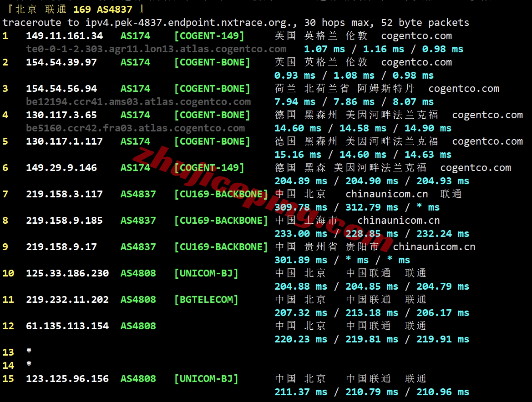Image resolution: width=532 pixels, height=402 pixels.
Task: Click AS174 on hop 4
Action: pyautogui.click(x=135, y=115)
